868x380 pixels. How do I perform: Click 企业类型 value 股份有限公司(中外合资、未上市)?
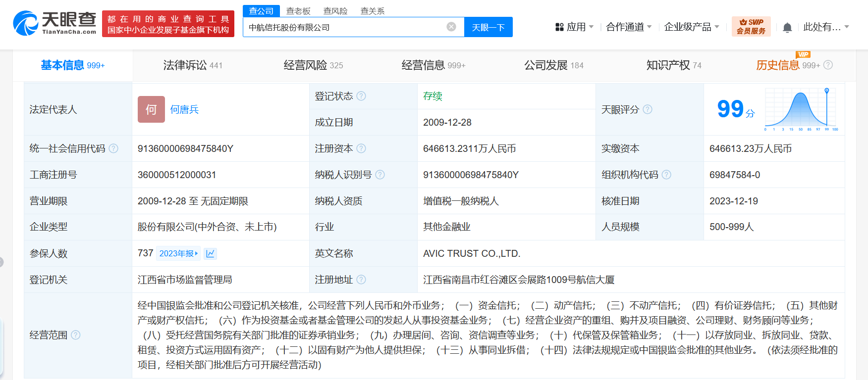point(207,227)
